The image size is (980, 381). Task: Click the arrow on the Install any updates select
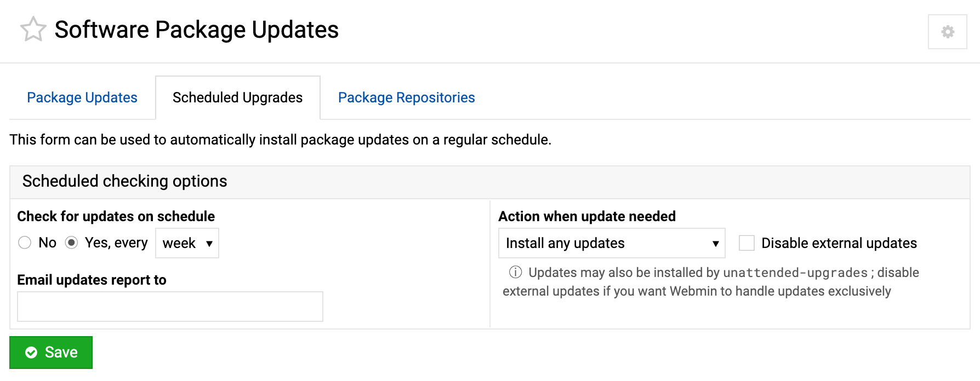click(715, 244)
